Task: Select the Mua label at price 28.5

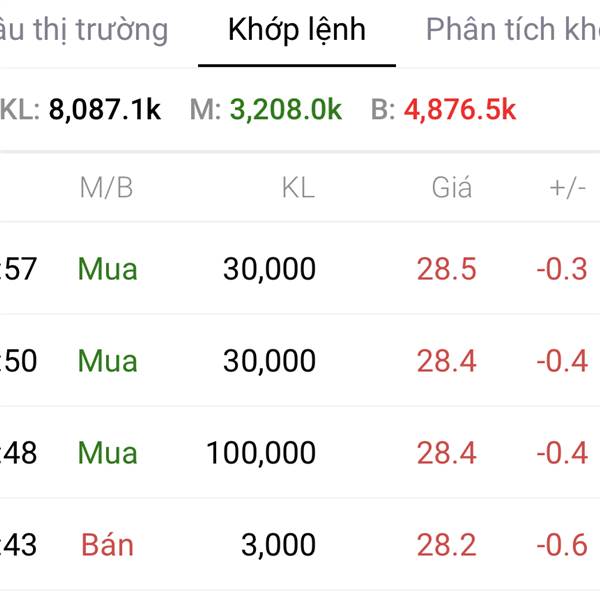Action: [108, 269]
